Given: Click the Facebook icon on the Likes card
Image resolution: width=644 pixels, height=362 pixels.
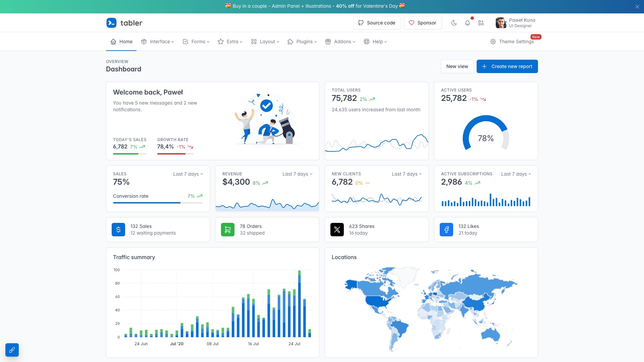Looking at the screenshot, I should pos(446,230).
